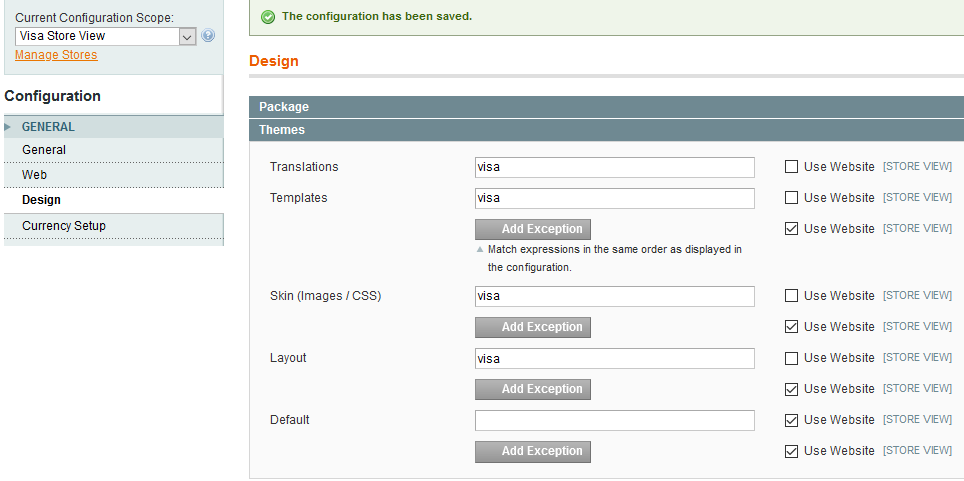This screenshot has height=481, width=964.
Task: Select the Currency Setup tab
Action: coord(64,226)
